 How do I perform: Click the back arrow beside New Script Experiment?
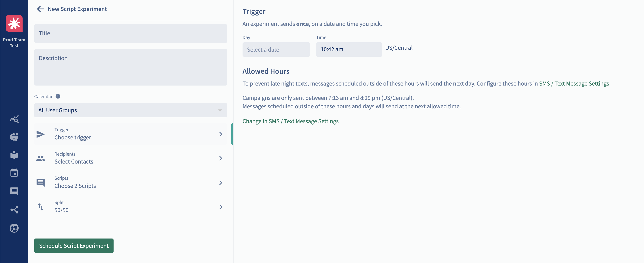click(x=40, y=9)
